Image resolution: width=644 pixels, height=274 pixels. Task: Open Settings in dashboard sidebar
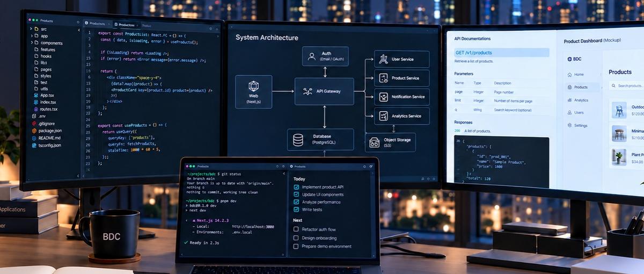point(577,125)
